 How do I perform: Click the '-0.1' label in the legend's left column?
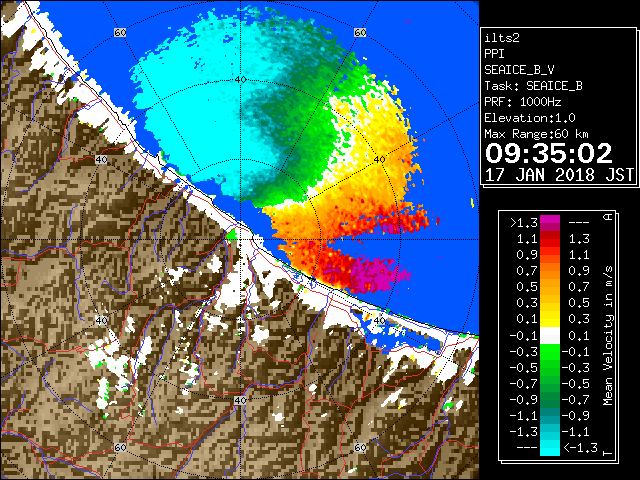524,336
